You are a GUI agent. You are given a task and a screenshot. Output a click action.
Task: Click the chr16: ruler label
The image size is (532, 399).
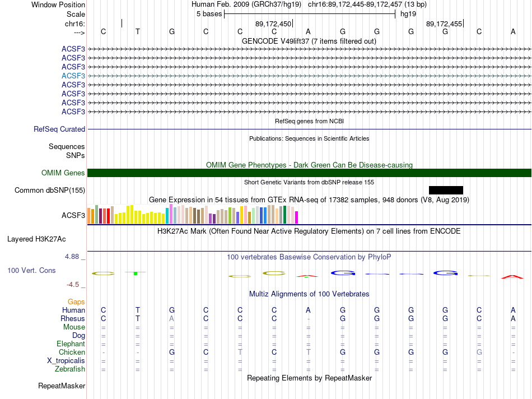coord(75,24)
